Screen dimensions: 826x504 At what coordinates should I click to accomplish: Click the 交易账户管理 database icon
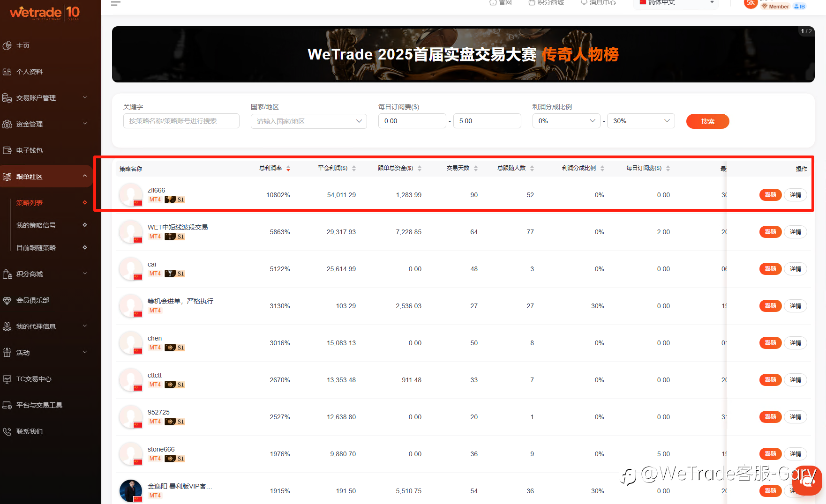[x=7, y=98]
